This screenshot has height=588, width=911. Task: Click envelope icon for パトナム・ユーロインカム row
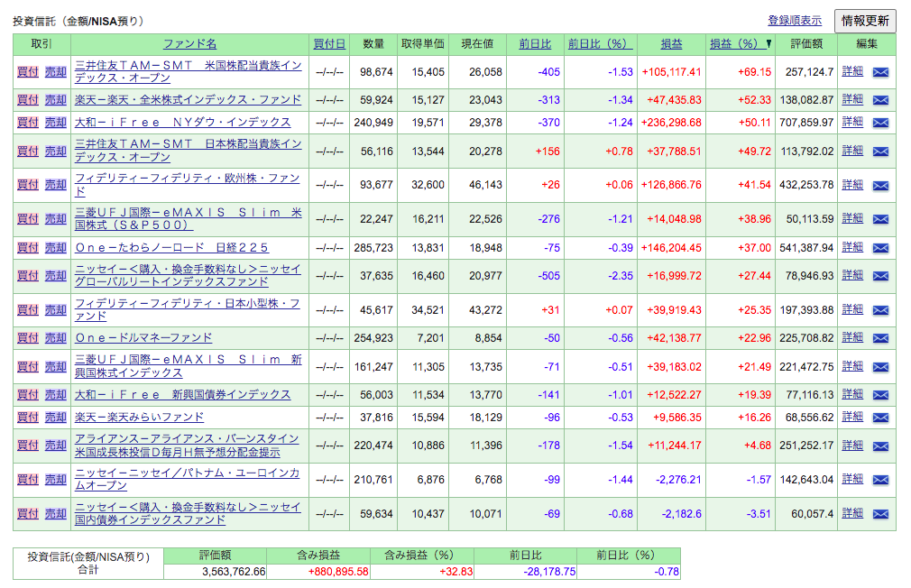tap(881, 480)
